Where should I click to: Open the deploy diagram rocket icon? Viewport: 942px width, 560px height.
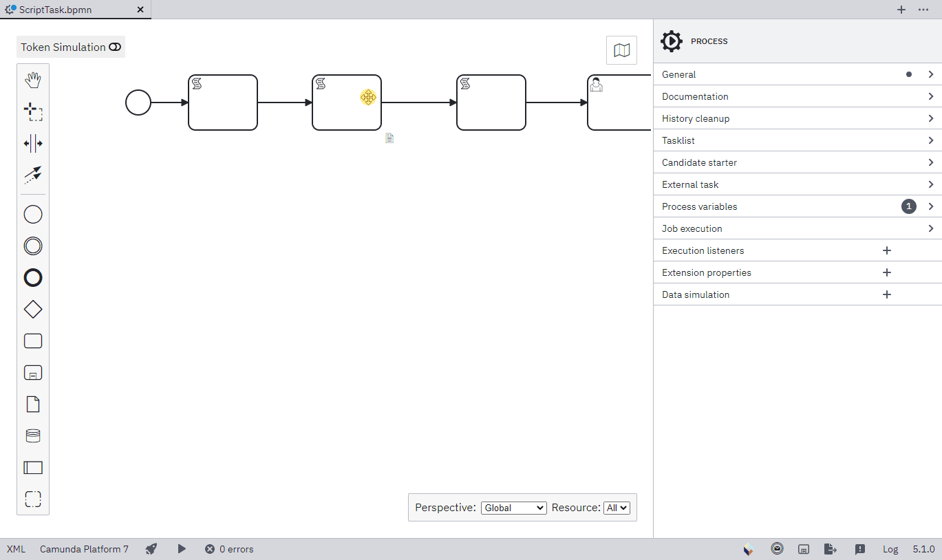click(x=151, y=549)
